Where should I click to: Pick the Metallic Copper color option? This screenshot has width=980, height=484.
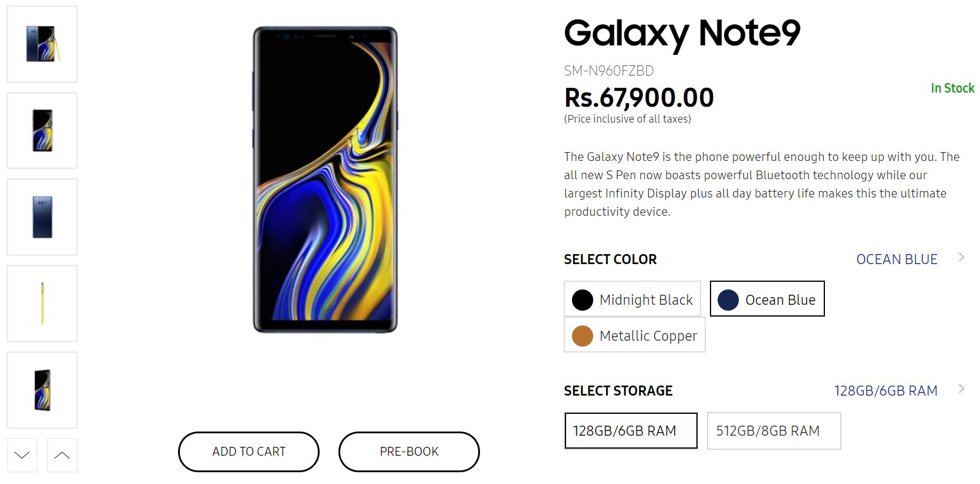pyautogui.click(x=634, y=335)
